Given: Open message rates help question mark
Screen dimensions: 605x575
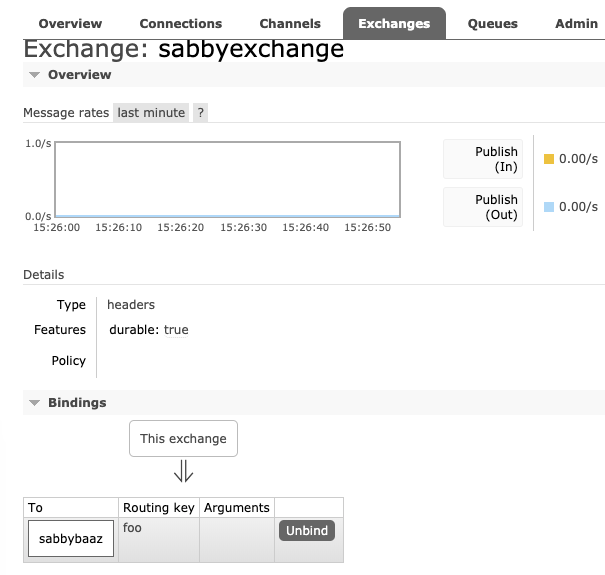Looking at the screenshot, I should coord(200,113).
